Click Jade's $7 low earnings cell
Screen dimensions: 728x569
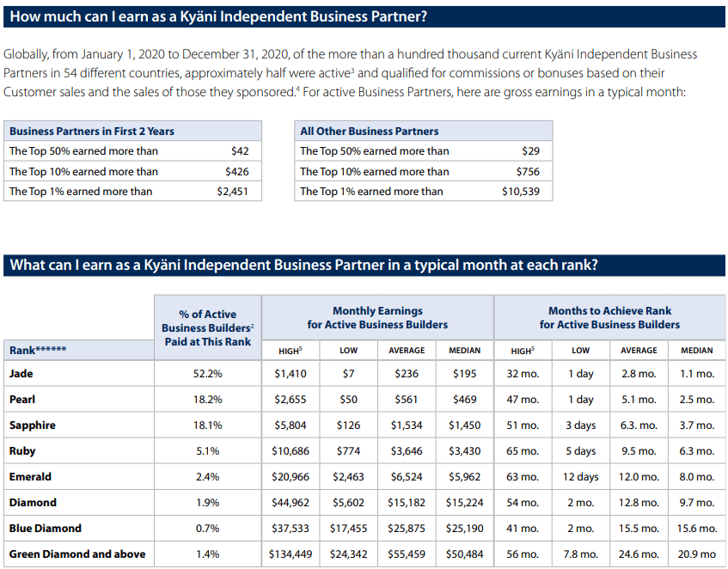point(348,374)
